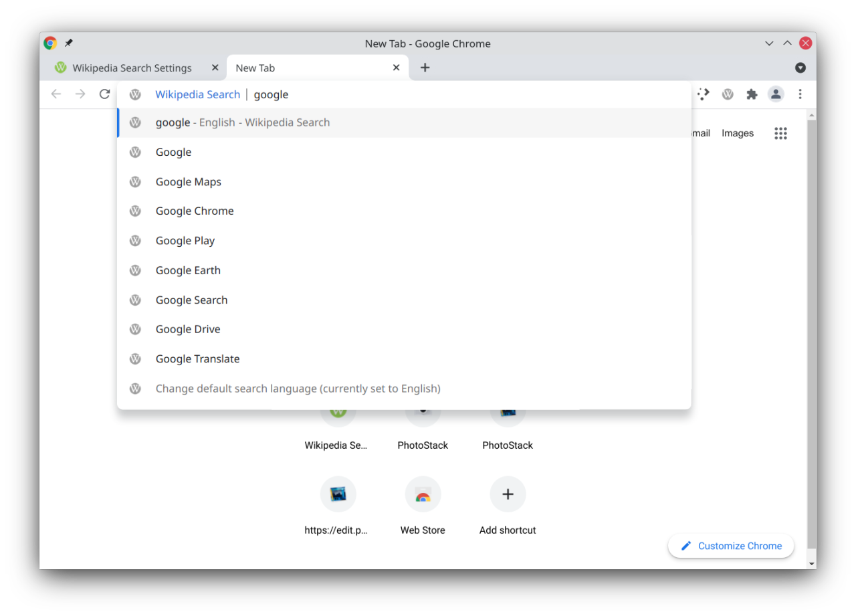
Task: Click the pencil icon on Customize Chrome
Action: [685, 546]
